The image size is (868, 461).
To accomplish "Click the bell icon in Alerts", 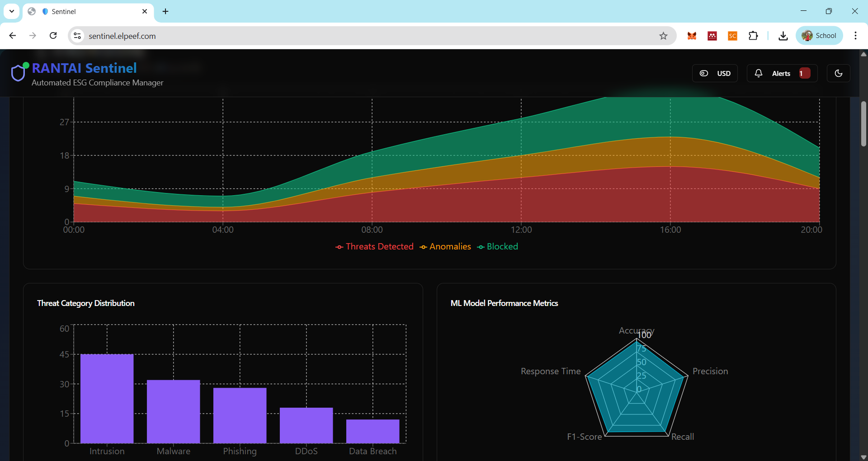I will [x=759, y=73].
